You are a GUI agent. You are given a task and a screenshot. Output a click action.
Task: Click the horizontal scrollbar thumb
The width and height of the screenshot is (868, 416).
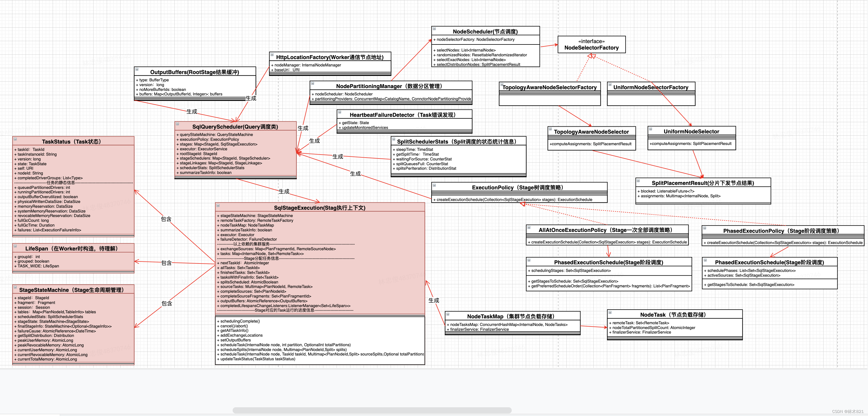pos(372,410)
